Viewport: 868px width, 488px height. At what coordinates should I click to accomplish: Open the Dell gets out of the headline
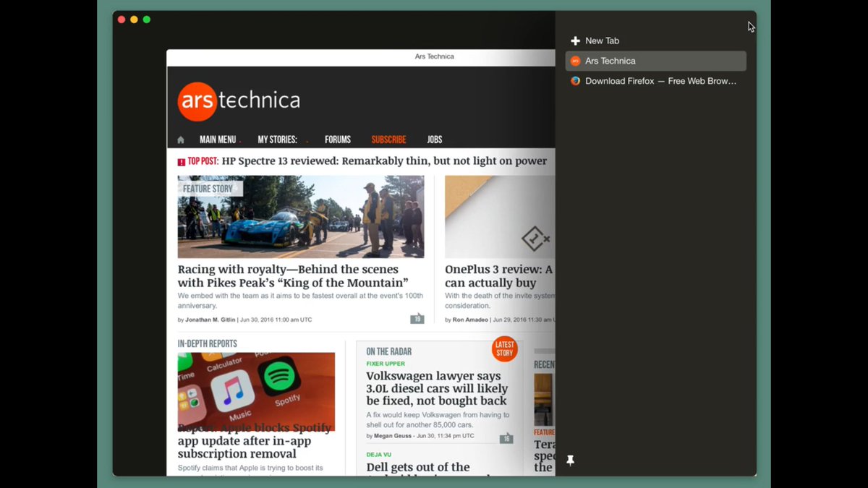[418, 467]
